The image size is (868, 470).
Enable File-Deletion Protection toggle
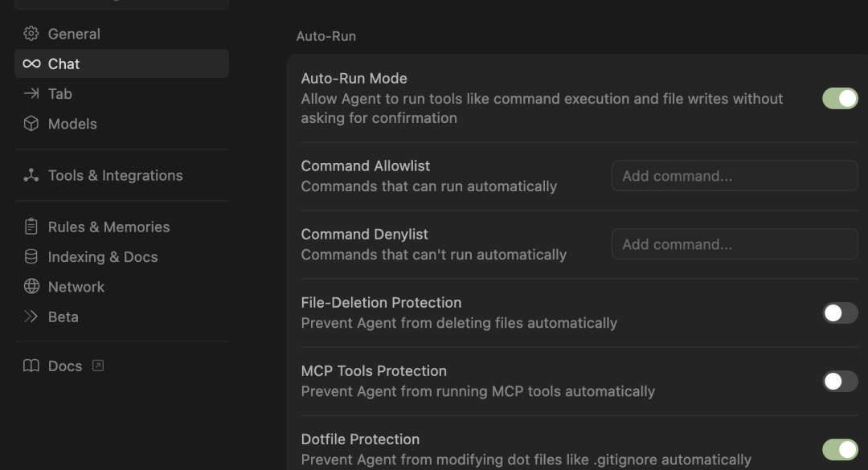[840, 313]
